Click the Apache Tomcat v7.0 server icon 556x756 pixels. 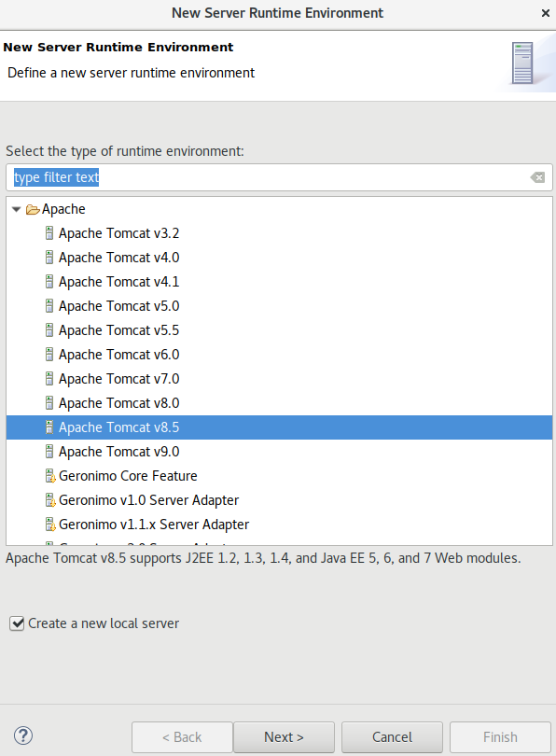(49, 379)
